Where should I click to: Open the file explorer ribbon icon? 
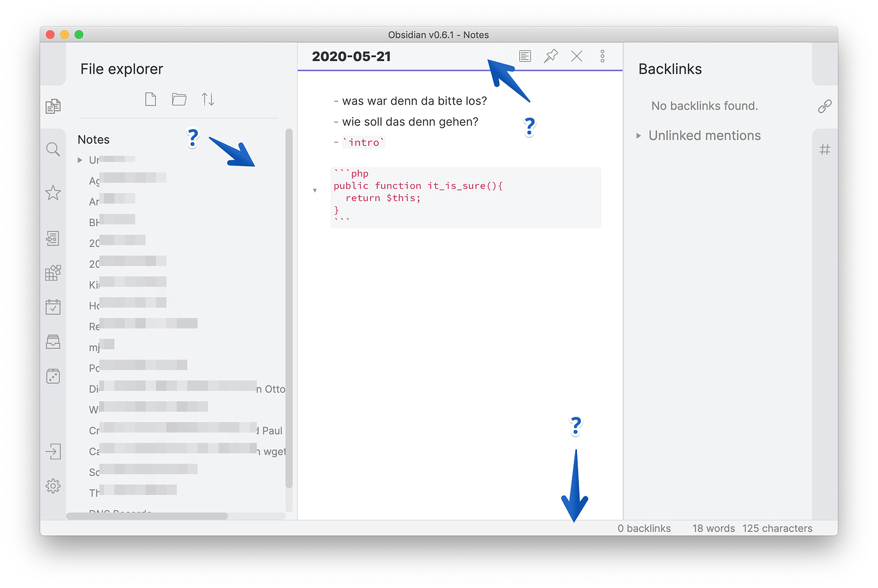53,106
